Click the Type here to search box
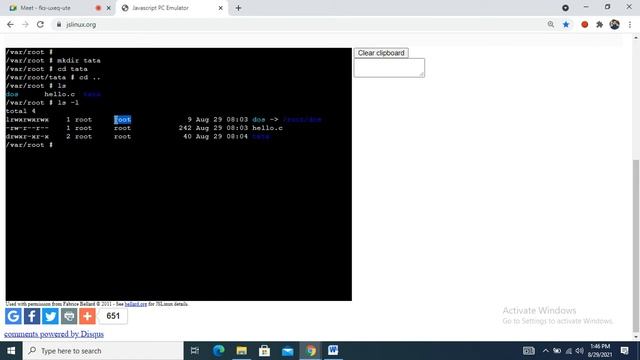 (x=103, y=351)
